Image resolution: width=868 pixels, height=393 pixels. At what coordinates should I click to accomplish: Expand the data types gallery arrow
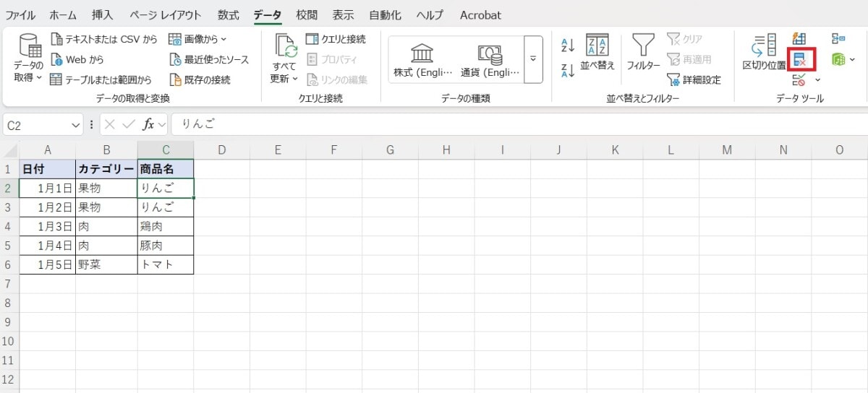534,59
